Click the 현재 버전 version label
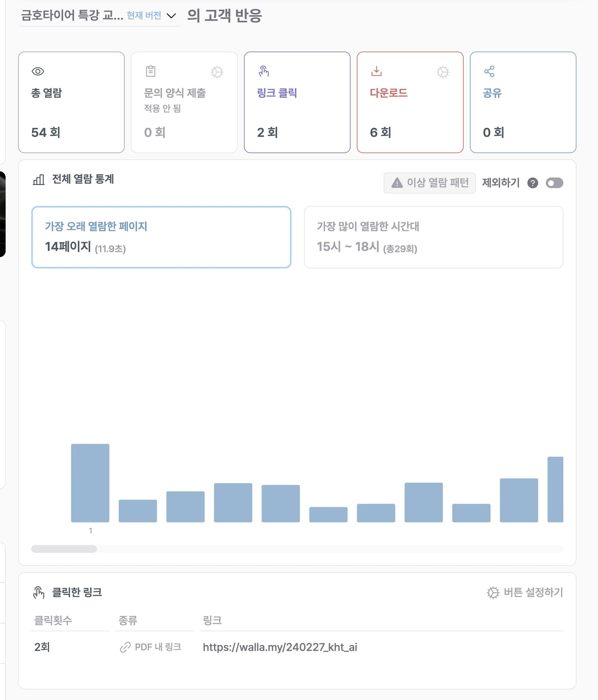This screenshot has width=598, height=700. [x=144, y=16]
